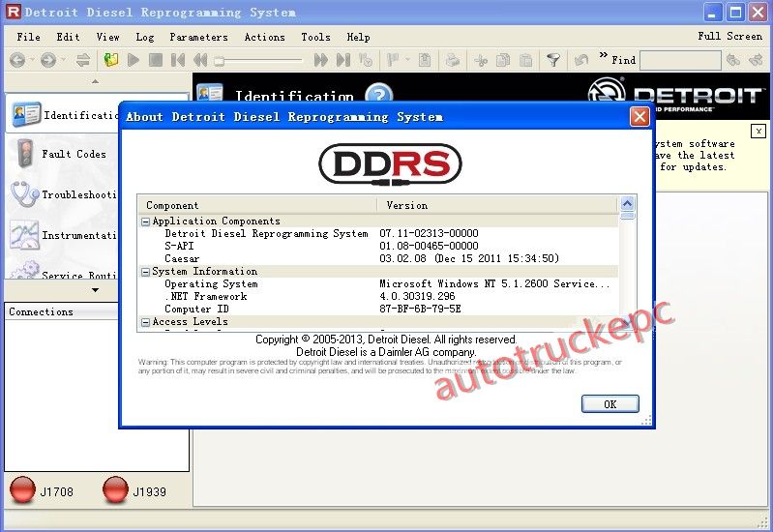Open the Actions menu

[x=265, y=37]
